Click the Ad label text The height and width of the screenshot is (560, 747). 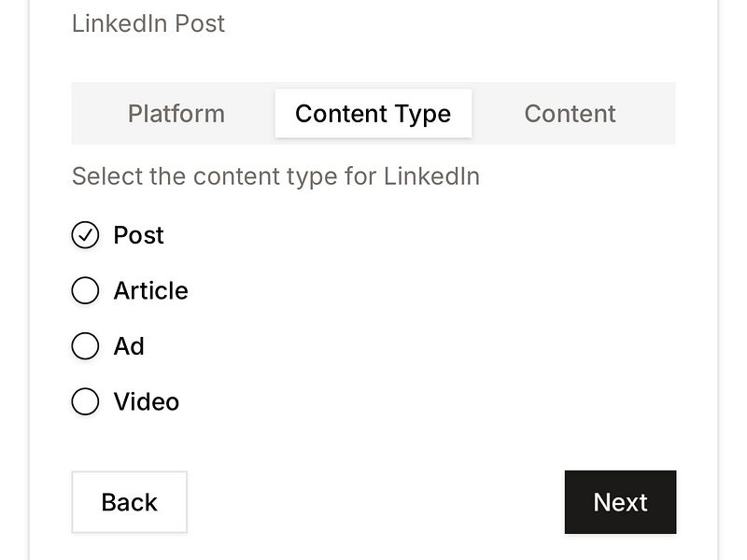click(128, 346)
